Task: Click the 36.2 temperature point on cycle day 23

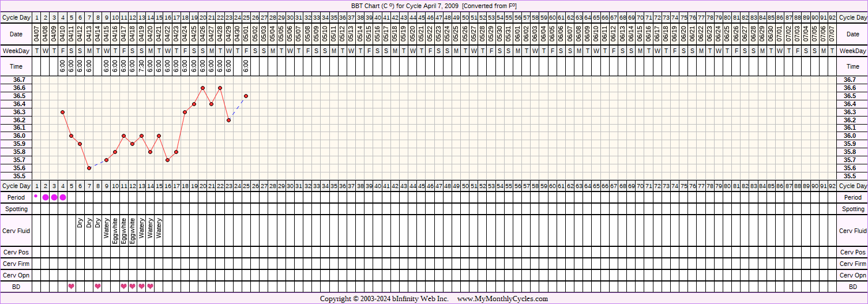Action: (229, 120)
